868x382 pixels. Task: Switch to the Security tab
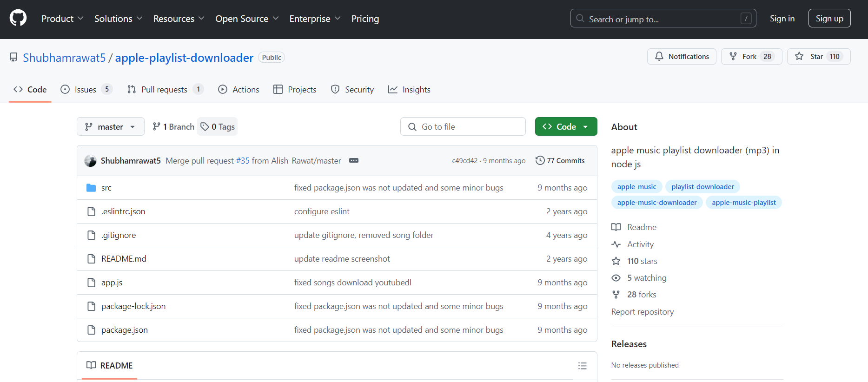(x=352, y=90)
